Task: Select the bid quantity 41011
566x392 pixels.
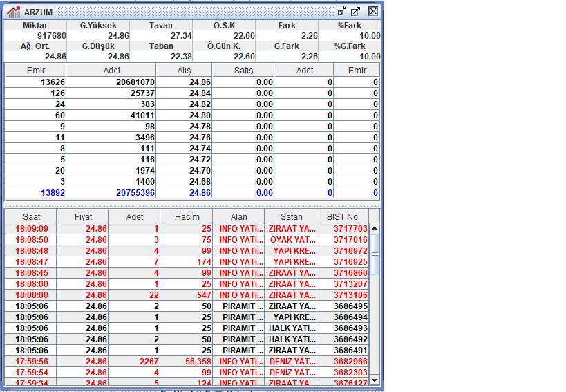Action: [x=142, y=115]
